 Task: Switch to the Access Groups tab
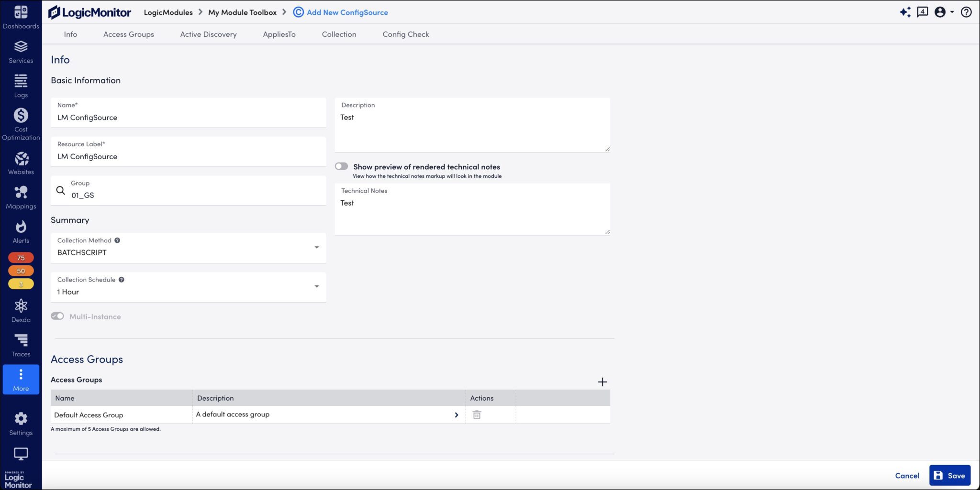click(x=129, y=34)
